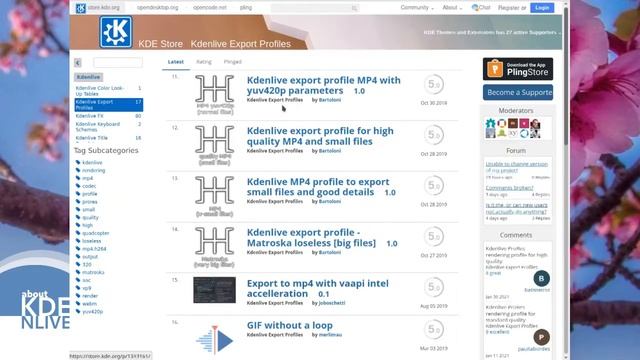
Task: Open 'Kdenlive export profile for high quality MP4'
Action: click(320, 136)
